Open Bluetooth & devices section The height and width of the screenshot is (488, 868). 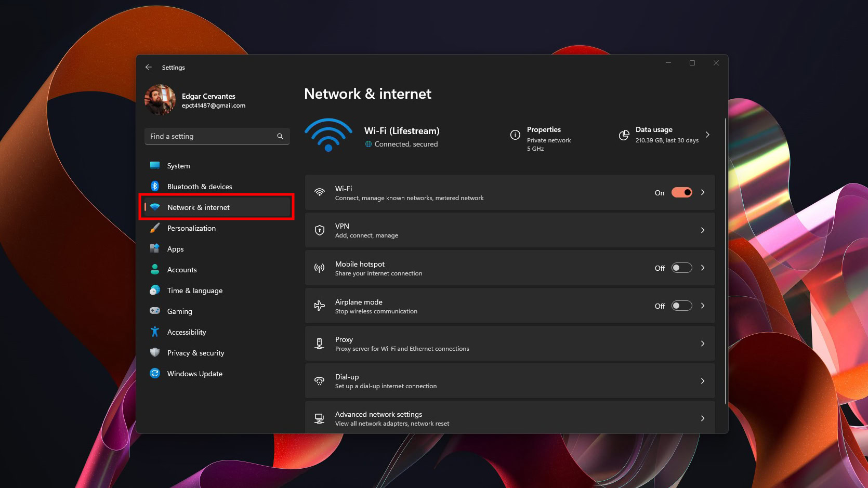(217, 187)
